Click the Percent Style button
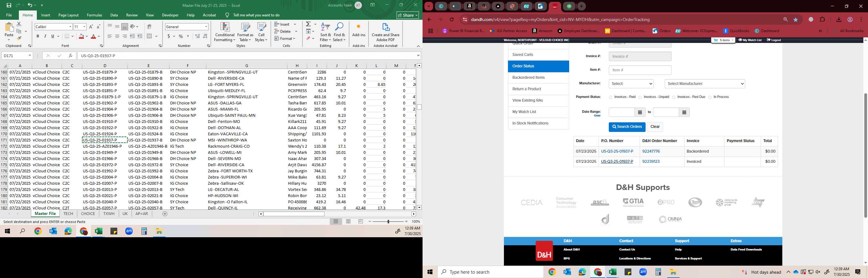Viewport: 868px width, 278px height. point(181,36)
